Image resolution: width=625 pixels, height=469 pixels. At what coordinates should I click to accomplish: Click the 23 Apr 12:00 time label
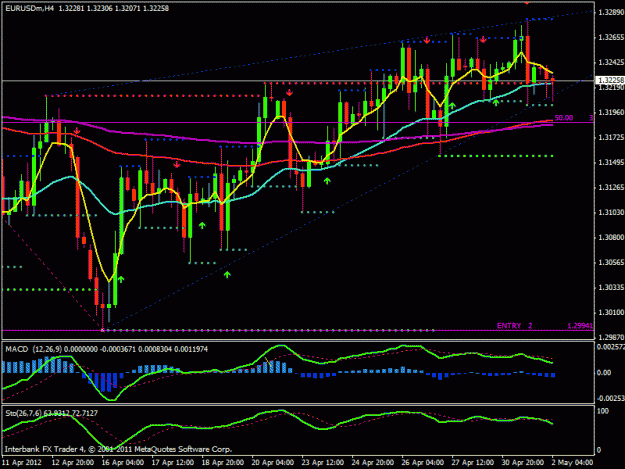[322, 463]
